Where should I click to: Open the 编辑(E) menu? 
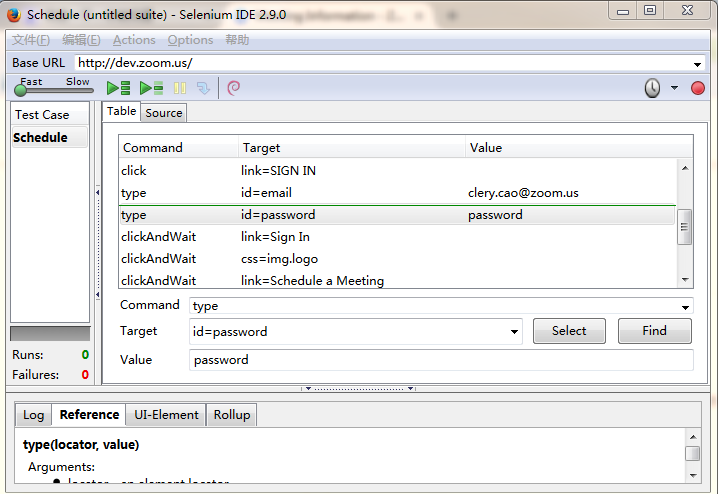click(81, 40)
